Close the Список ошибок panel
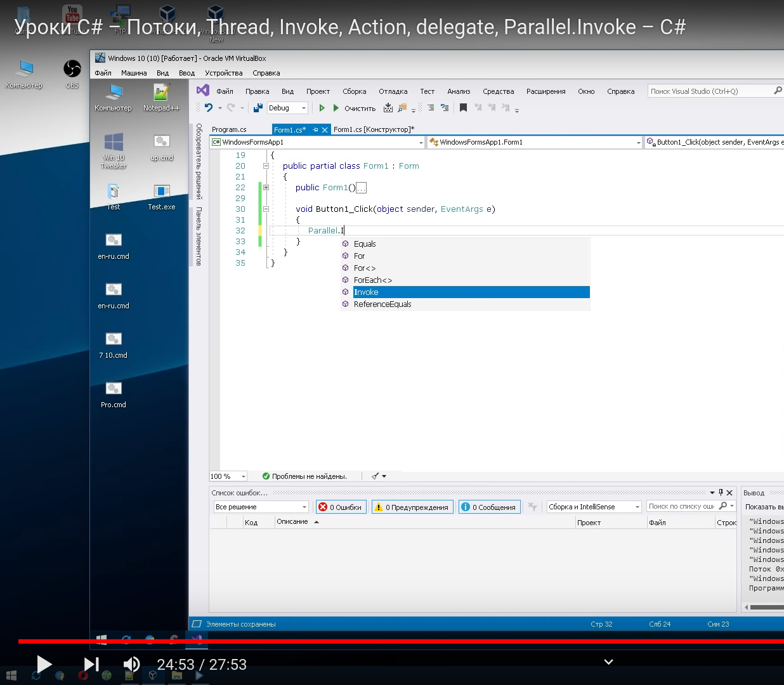The height and width of the screenshot is (685, 784). 729,492
